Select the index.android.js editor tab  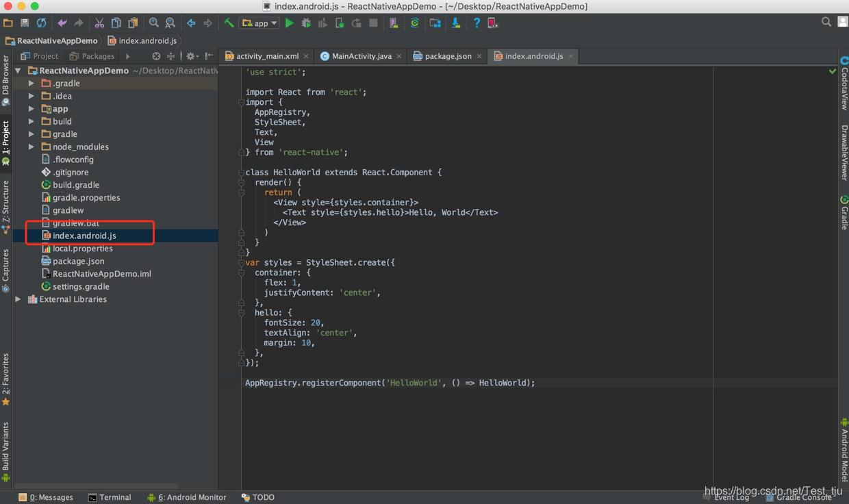534,56
